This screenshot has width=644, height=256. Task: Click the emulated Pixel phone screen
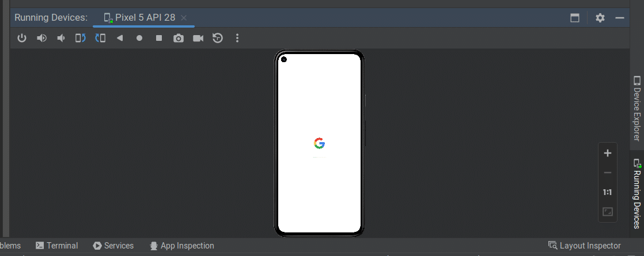pos(319,143)
